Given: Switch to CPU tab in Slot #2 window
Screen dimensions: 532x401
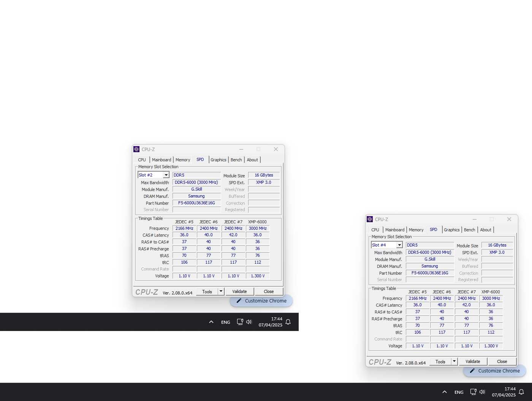Looking at the screenshot, I should 142,160.
